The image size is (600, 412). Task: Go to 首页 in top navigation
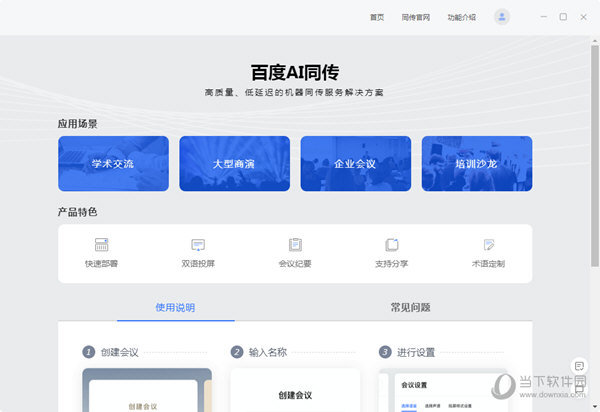[x=377, y=17]
